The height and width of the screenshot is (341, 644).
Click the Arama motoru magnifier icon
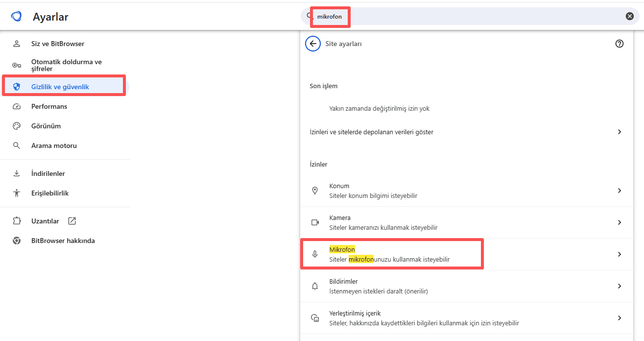(17, 146)
